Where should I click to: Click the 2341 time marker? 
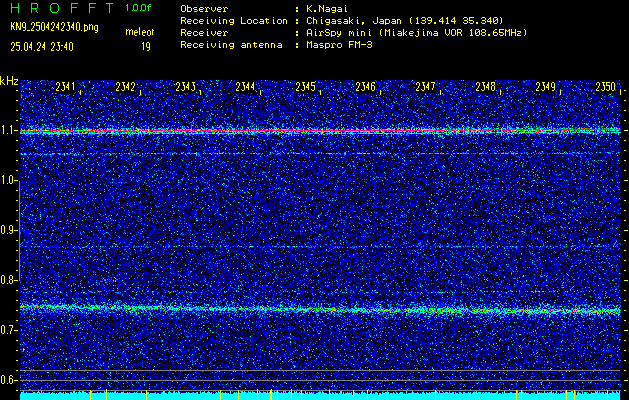[65, 87]
